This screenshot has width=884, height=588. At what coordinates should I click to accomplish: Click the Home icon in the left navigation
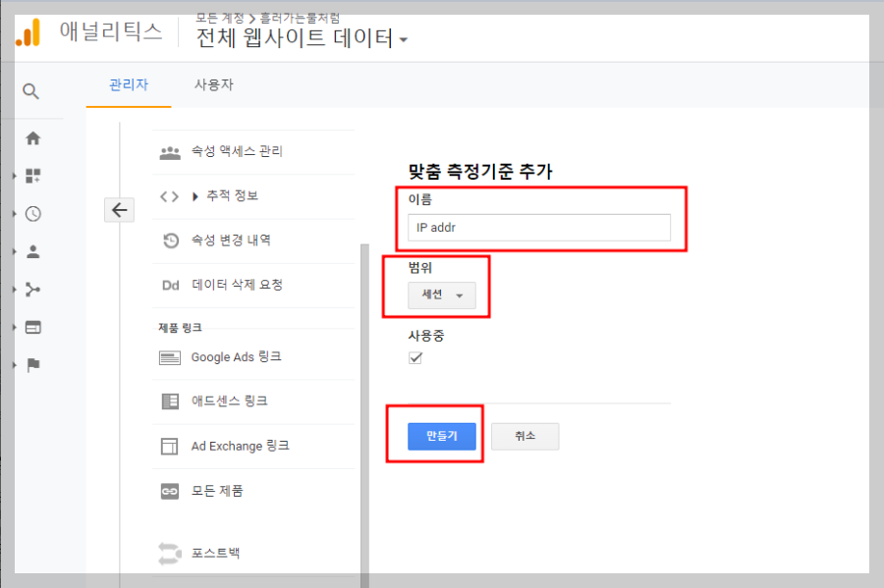[x=32, y=137]
